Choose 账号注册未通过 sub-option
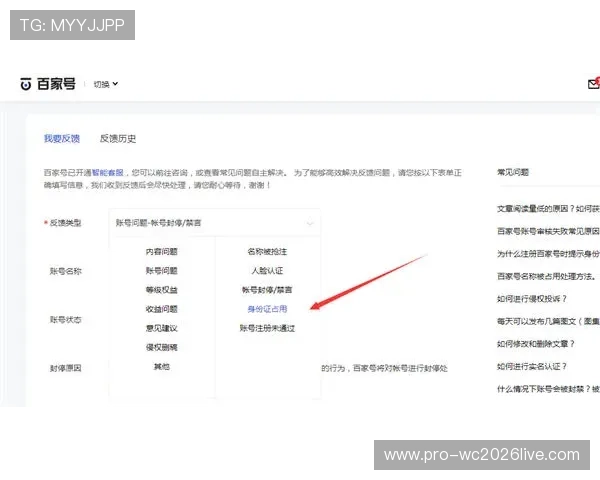 (x=267, y=328)
